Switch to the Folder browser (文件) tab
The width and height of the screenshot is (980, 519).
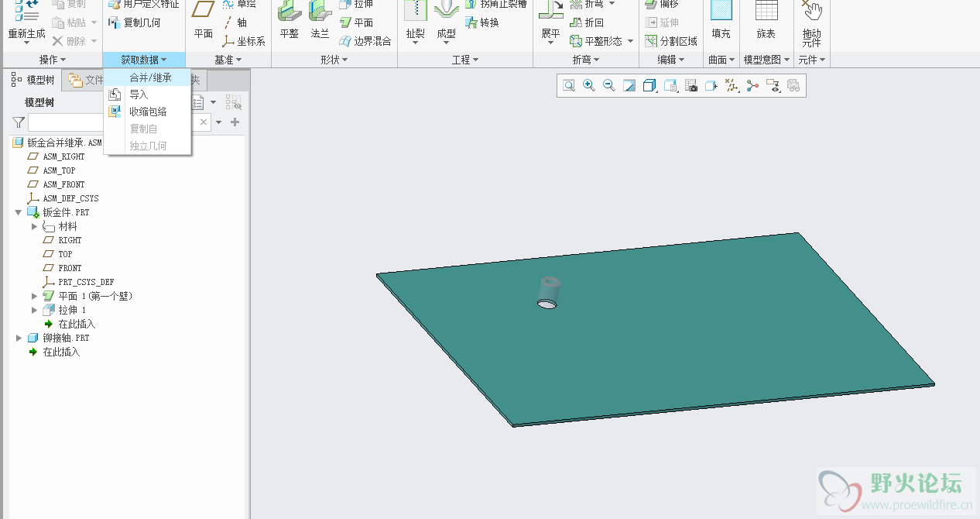tap(84, 80)
